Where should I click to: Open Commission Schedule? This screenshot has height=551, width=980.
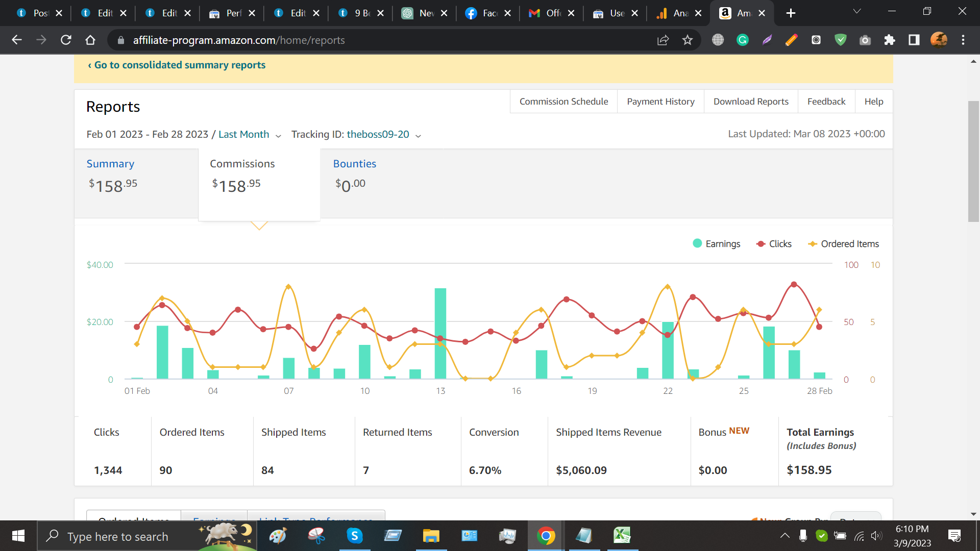coord(563,102)
